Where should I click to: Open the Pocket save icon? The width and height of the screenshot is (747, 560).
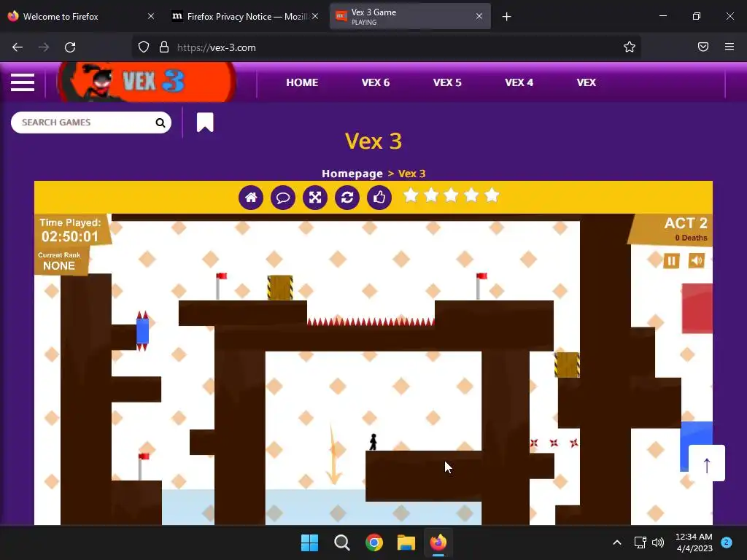click(x=703, y=47)
